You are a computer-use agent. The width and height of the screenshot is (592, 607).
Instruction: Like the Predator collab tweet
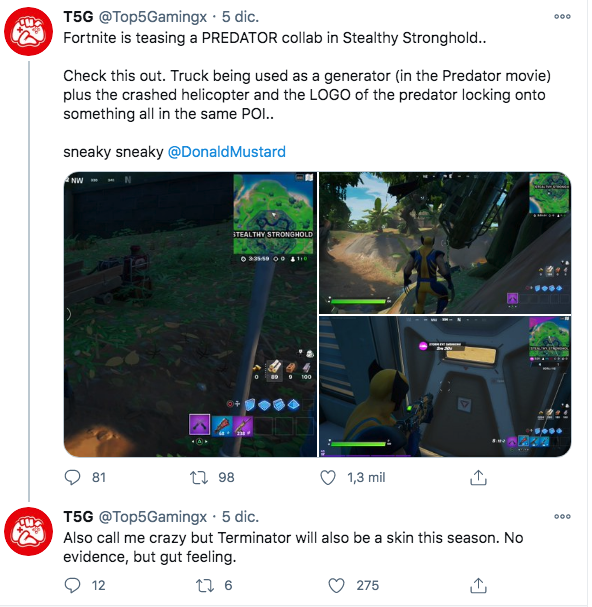pyautogui.click(x=328, y=477)
